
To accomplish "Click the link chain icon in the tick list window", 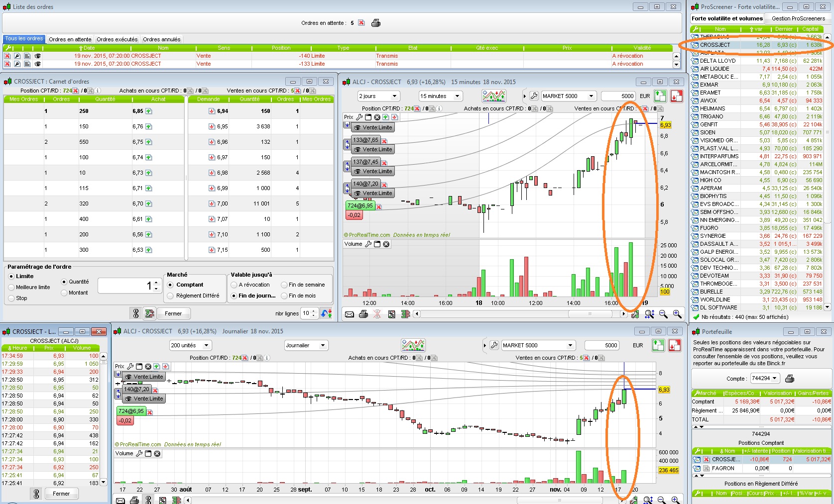I will 36,494.
